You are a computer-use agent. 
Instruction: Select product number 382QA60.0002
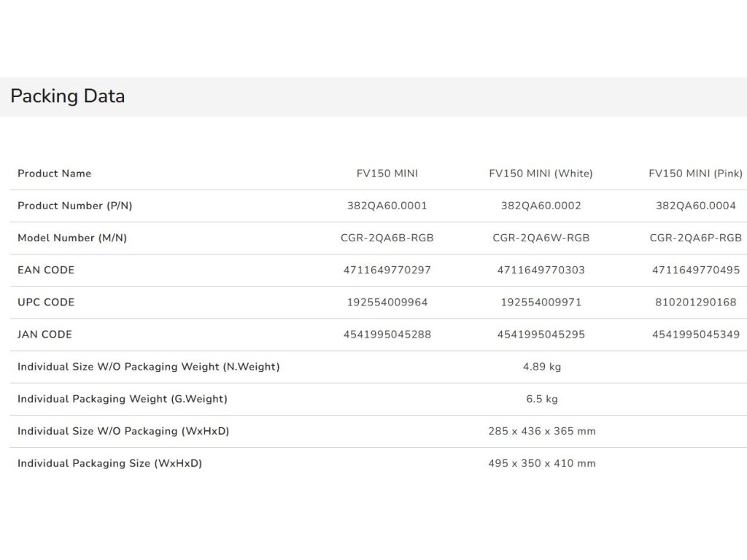(541, 206)
